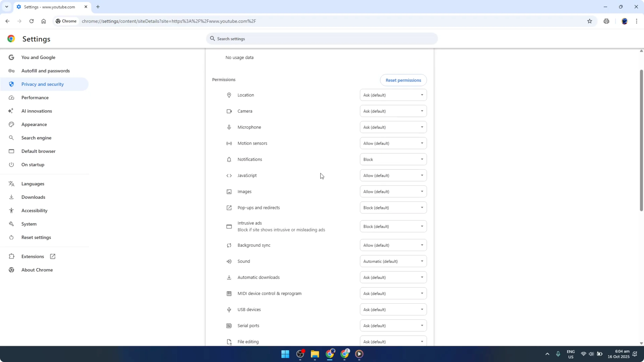The width and height of the screenshot is (644, 362).
Task: Open the Languages section in the sidebar
Action: (33, 184)
